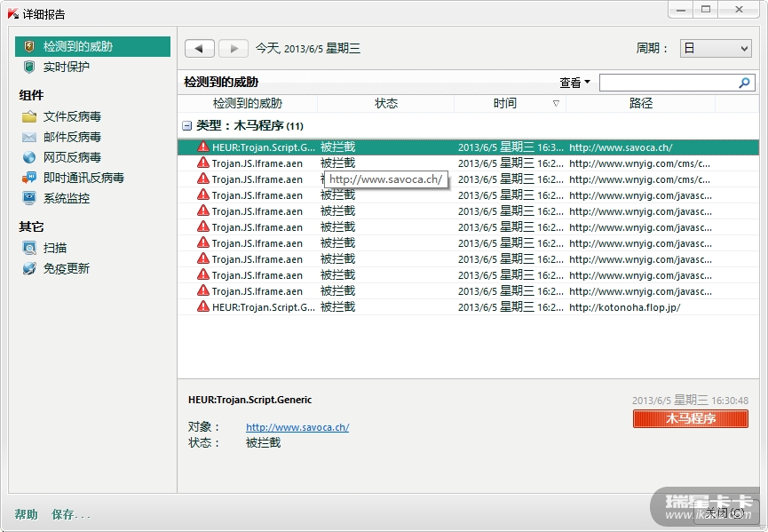Sort by the 时间 column header
768x532 pixels.
click(x=505, y=103)
